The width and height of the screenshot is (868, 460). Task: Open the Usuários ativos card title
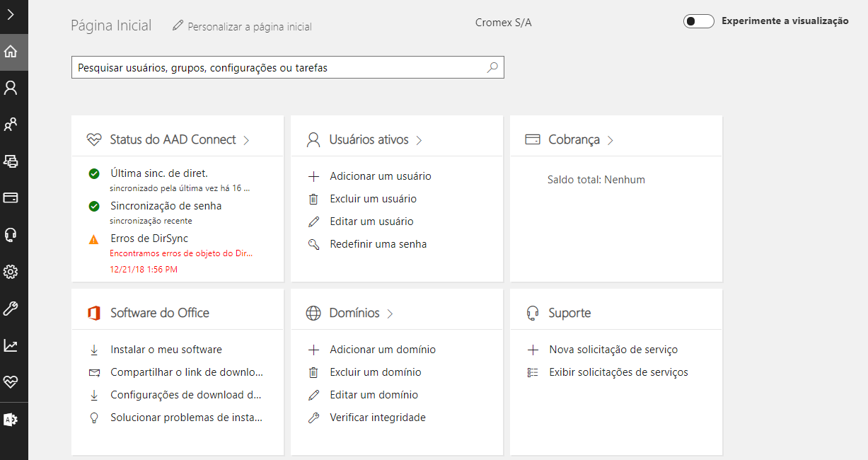click(x=369, y=139)
